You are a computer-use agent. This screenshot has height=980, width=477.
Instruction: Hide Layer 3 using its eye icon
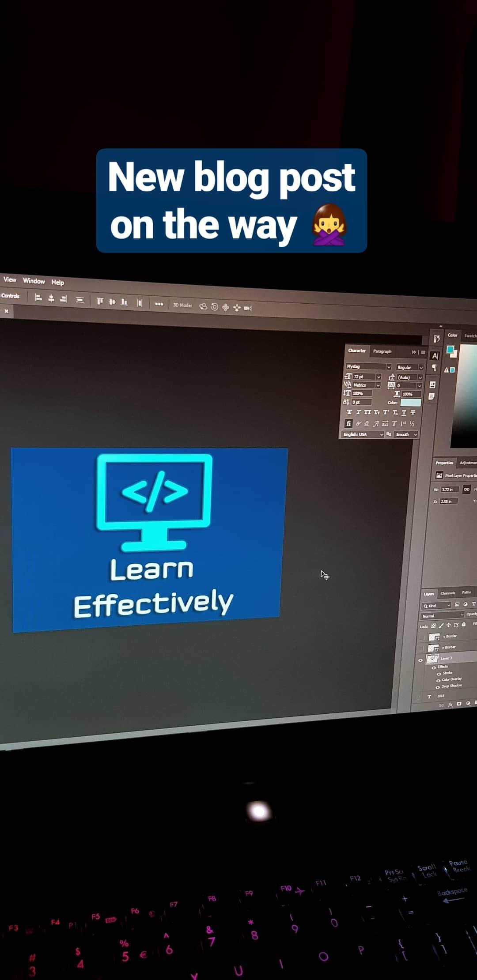click(420, 660)
